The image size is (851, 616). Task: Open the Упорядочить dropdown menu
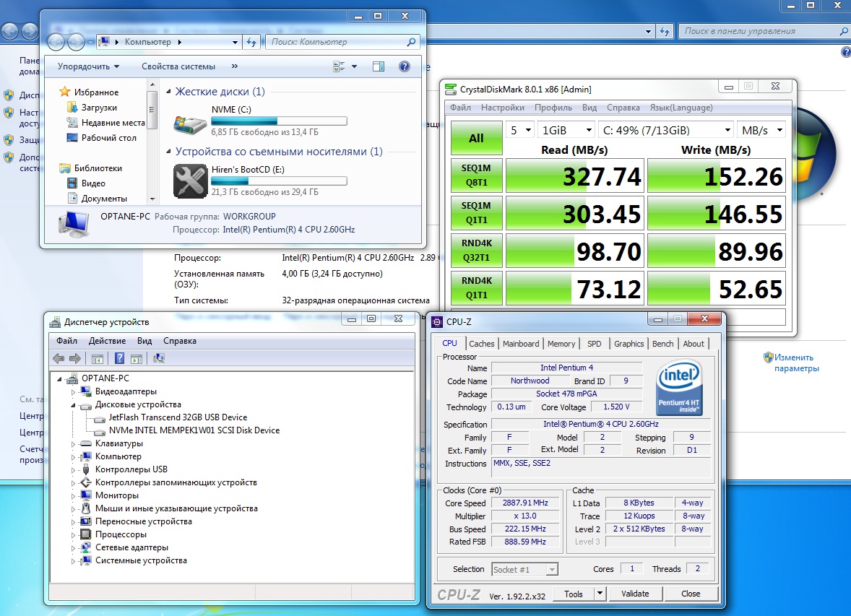(x=88, y=66)
